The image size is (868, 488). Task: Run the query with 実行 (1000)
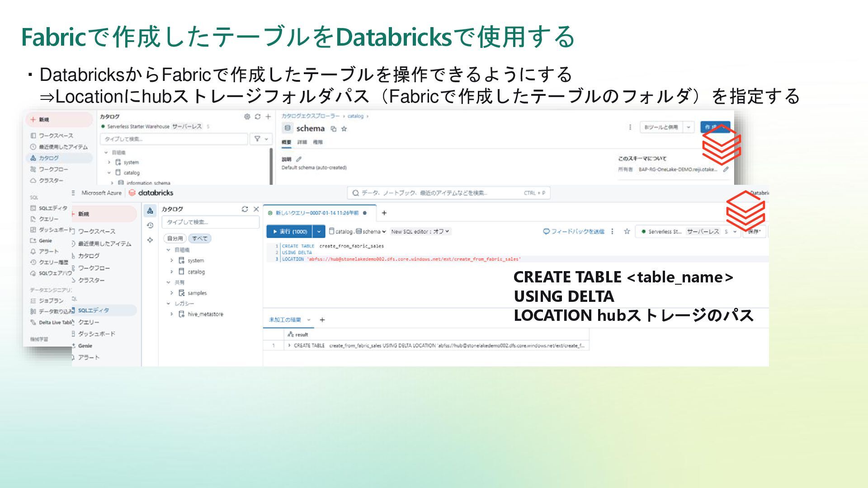289,231
